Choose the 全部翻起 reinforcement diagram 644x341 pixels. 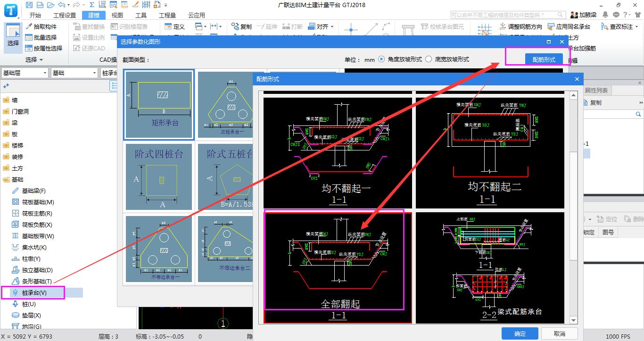click(x=338, y=268)
